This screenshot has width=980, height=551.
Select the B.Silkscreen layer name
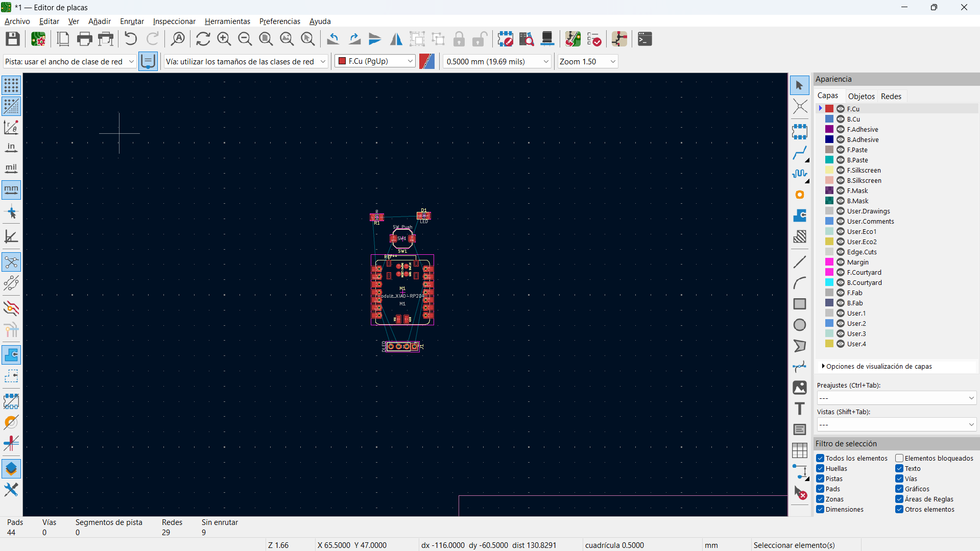coord(864,180)
